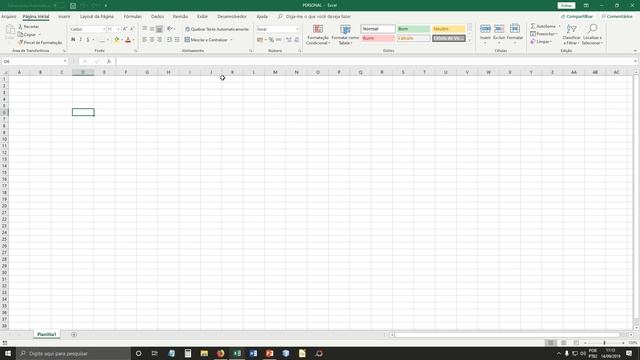Click the insert function fx icon

pyautogui.click(x=109, y=61)
